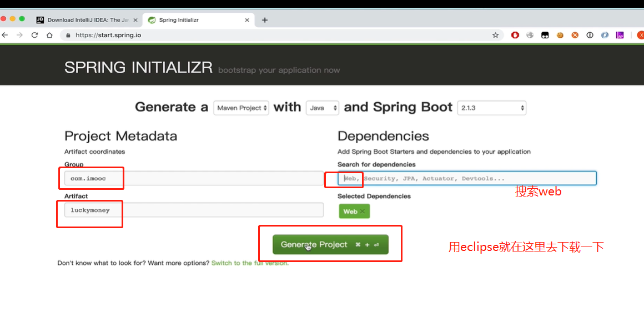Open the browser home page icon
The height and width of the screenshot is (332, 644).
[x=50, y=36]
